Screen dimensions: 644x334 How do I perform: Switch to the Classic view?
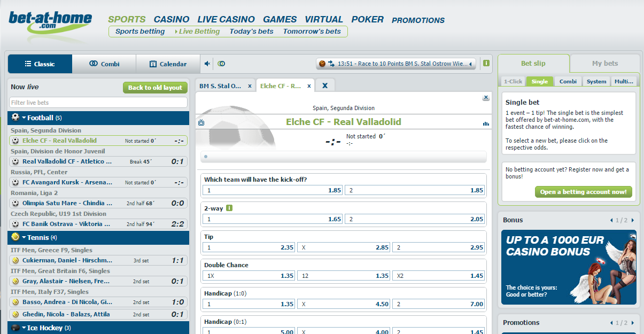point(40,64)
